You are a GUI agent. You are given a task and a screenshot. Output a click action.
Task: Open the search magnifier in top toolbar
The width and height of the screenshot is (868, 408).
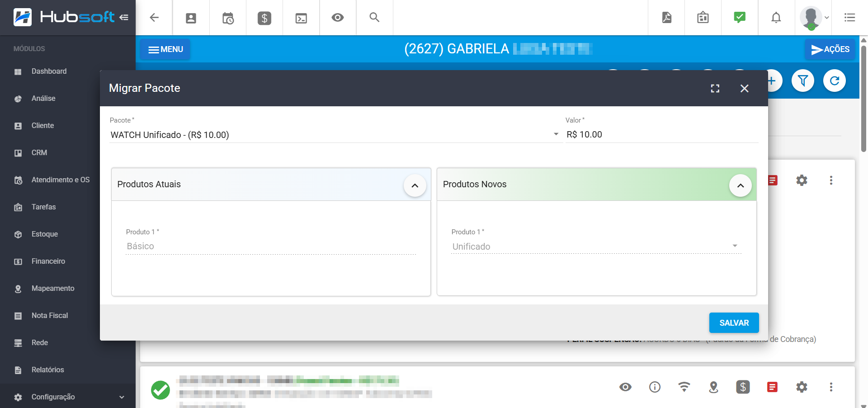point(374,18)
